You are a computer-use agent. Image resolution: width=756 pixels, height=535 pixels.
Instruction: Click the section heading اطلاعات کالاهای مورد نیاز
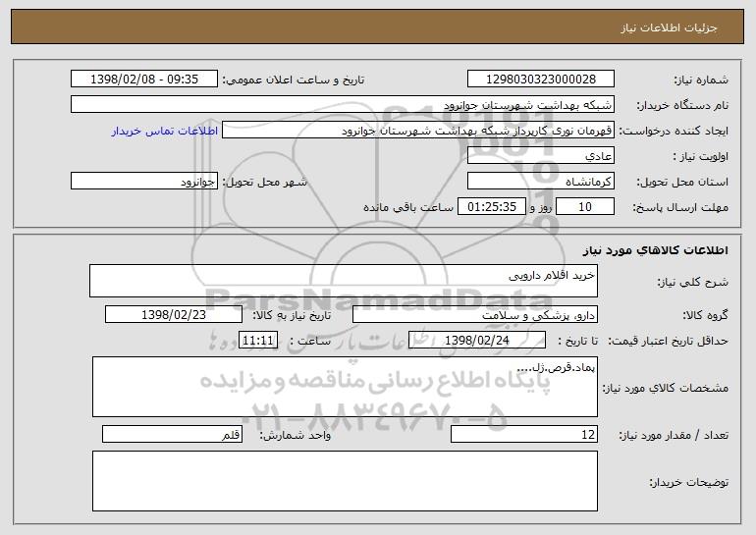click(x=655, y=250)
